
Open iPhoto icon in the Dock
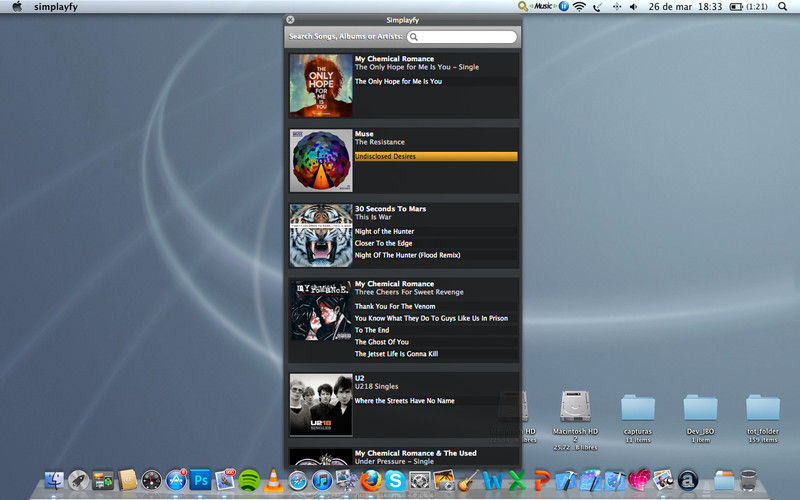click(x=444, y=481)
